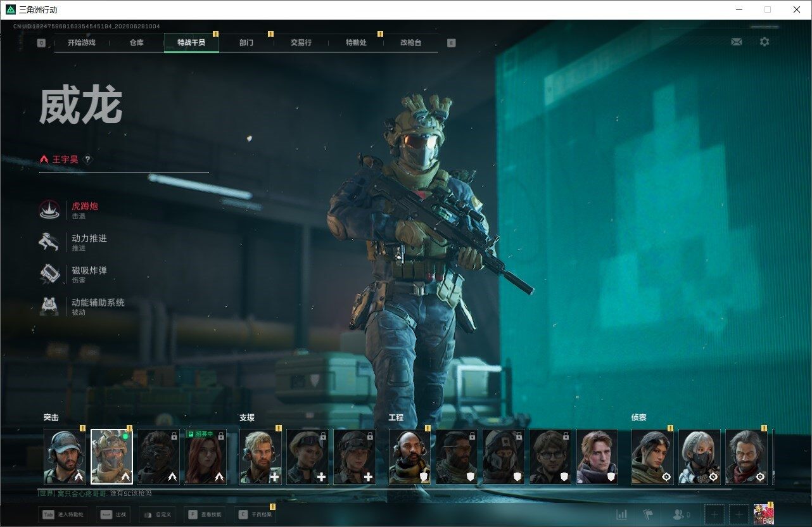Select the 突击 operator wearing a cap and headset
812x527 pixels.
(x=65, y=457)
